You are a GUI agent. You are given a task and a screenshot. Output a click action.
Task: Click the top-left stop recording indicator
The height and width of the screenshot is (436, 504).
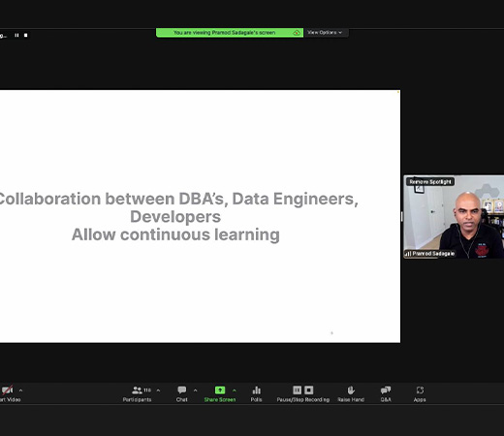coord(26,35)
